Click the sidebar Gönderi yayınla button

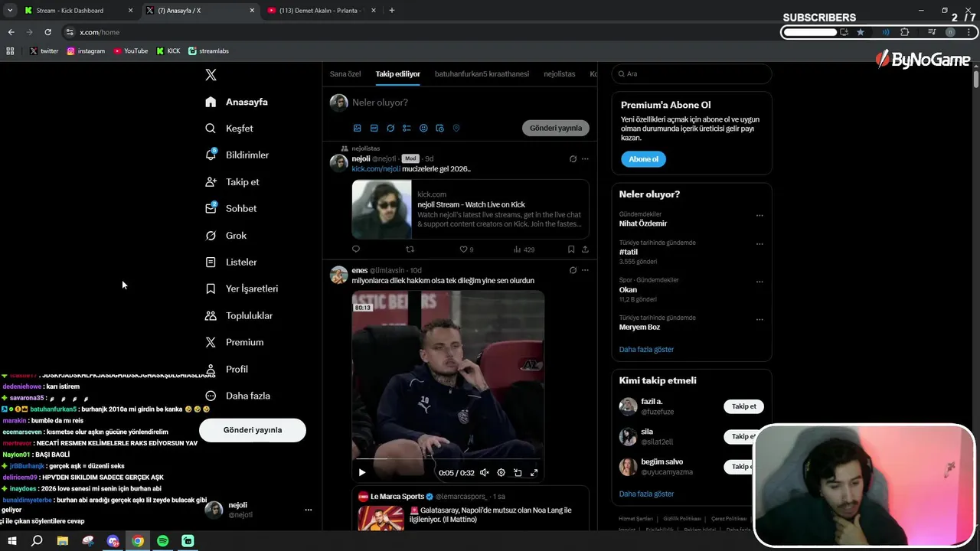coord(253,430)
